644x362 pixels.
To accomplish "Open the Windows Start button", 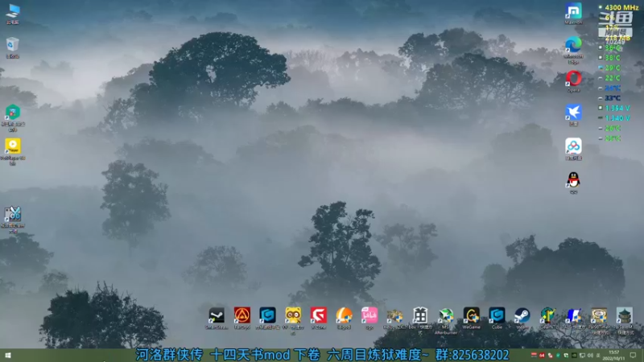I will 8,356.
